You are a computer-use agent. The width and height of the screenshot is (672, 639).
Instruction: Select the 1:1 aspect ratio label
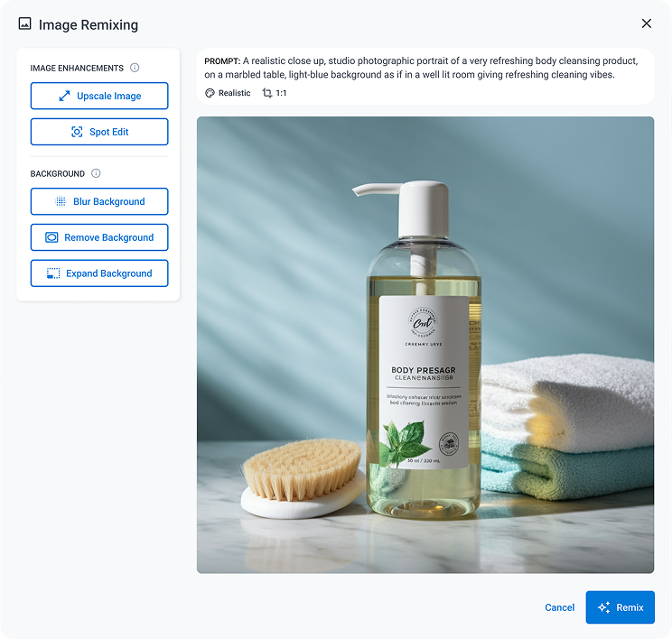tap(281, 93)
